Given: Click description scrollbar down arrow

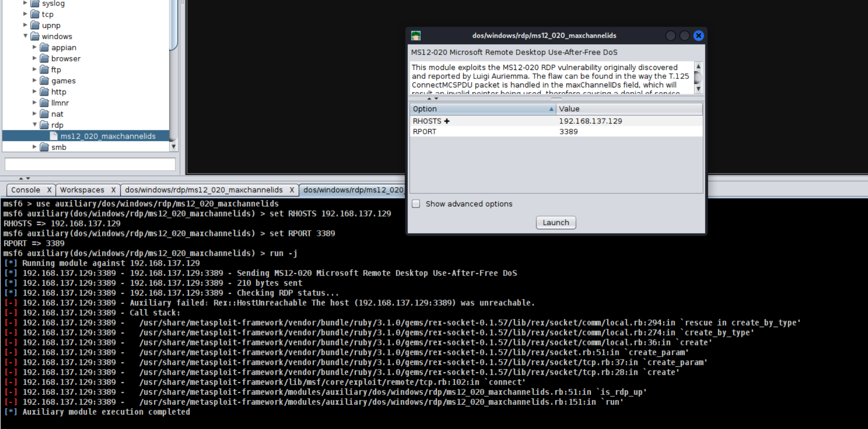Looking at the screenshot, I should click(x=698, y=89).
